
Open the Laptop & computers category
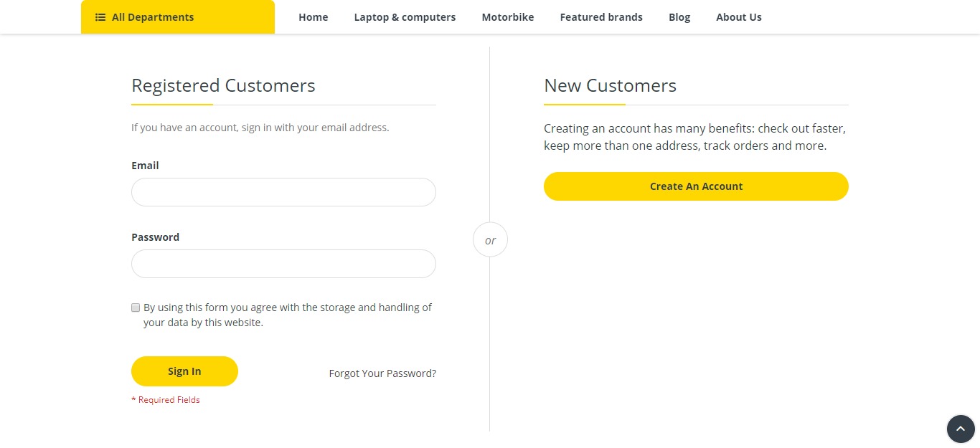coord(405,17)
